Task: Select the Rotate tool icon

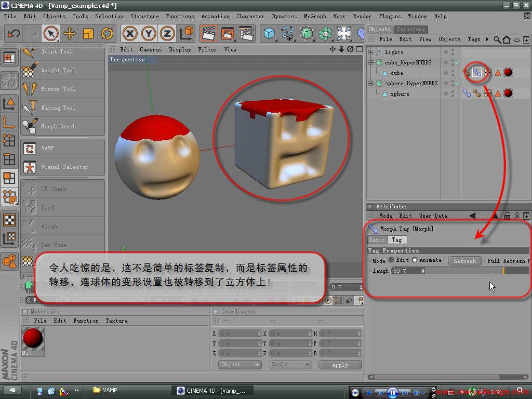Action: click(107, 34)
